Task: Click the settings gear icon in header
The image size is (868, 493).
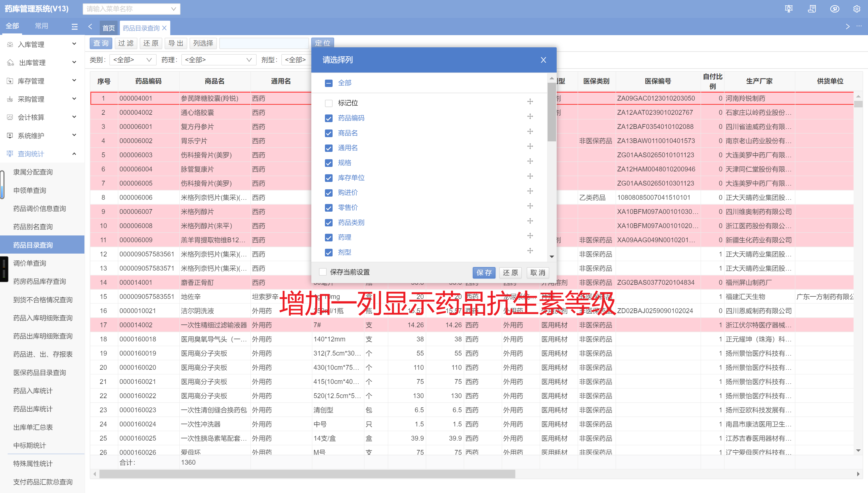Action: (x=856, y=9)
